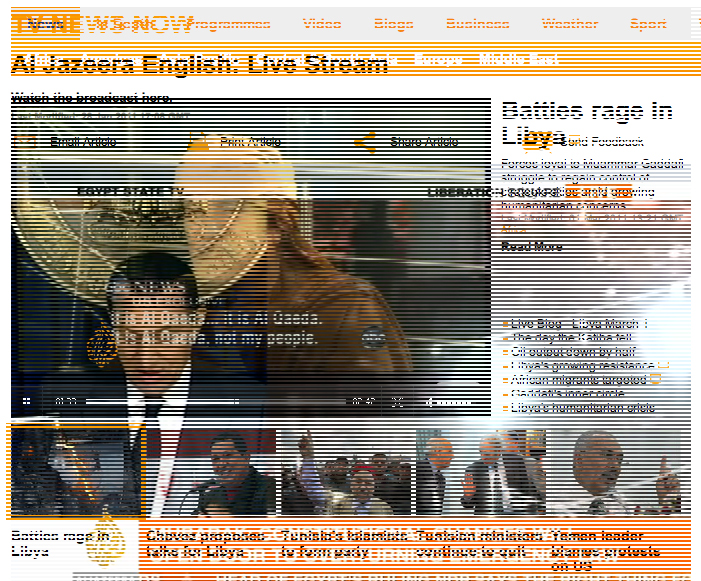
Task: Click video icon beside Libya's growing resistance
Action: pos(663,365)
